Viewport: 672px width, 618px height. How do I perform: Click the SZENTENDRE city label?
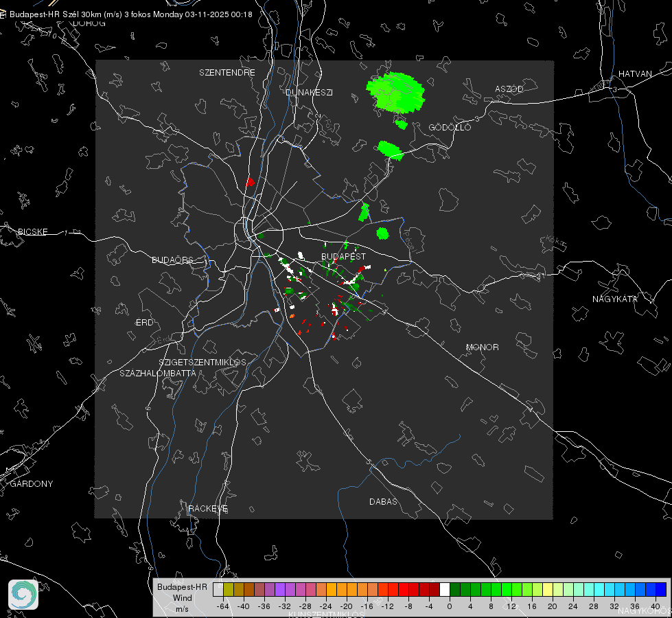(227, 73)
